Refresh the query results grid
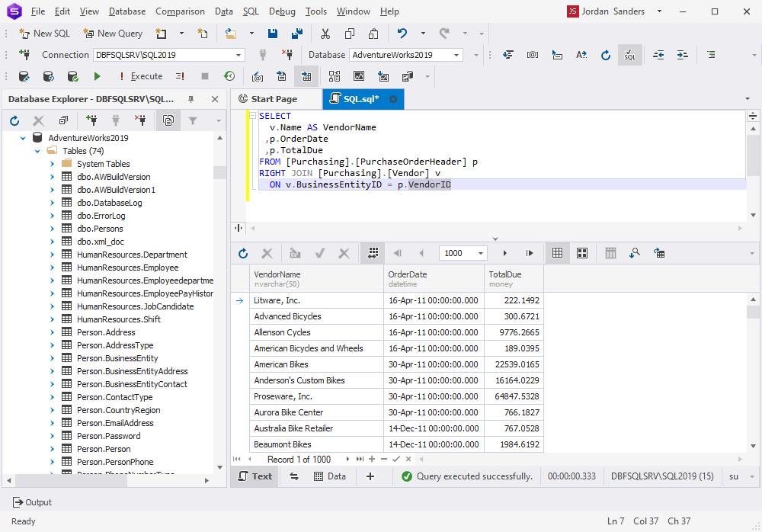The height and width of the screenshot is (532, 762). point(243,253)
